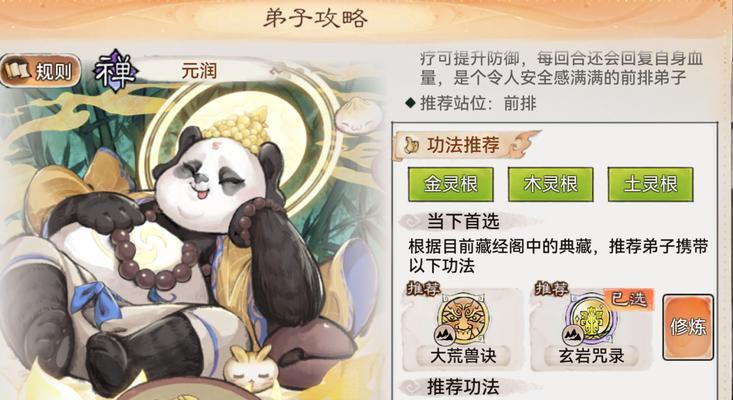The height and width of the screenshot is (400, 733).
Task: Click the gourd icon beside 功法推荐
Action: 411,146
